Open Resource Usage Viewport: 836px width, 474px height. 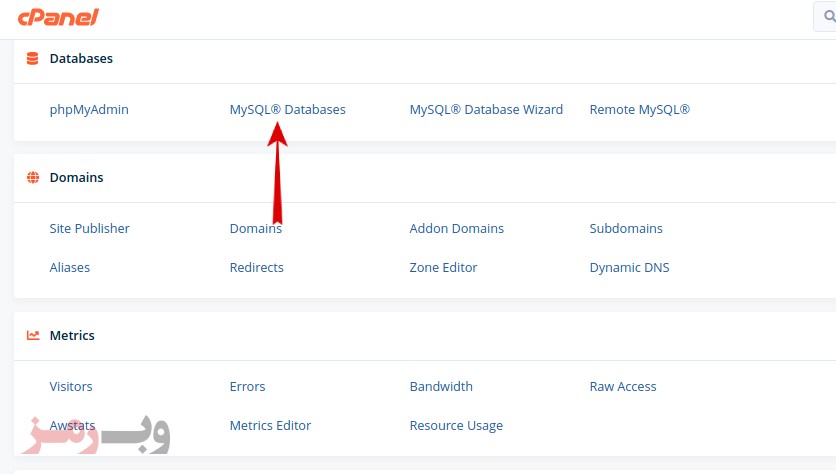coord(456,425)
